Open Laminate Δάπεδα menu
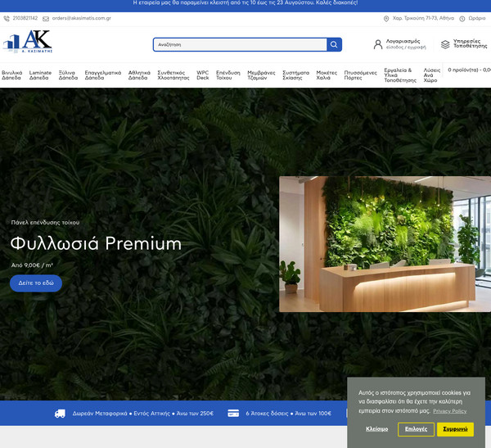This screenshot has width=491, height=448. click(40, 75)
